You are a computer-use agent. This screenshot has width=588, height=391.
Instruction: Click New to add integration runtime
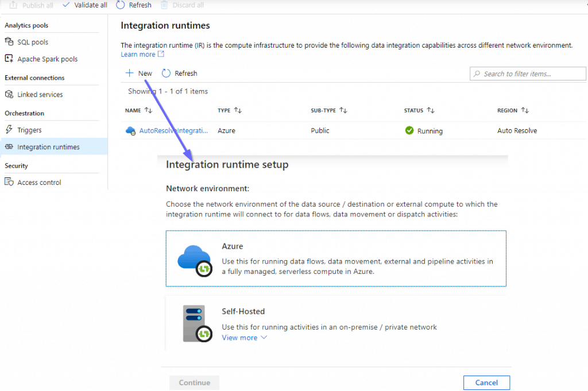point(139,73)
